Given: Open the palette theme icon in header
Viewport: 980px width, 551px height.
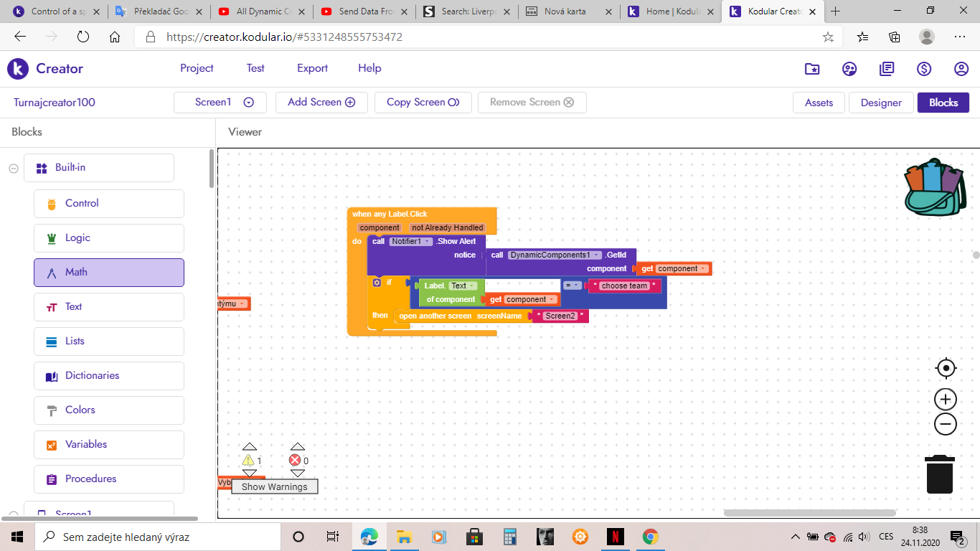Looking at the screenshot, I should click(849, 69).
